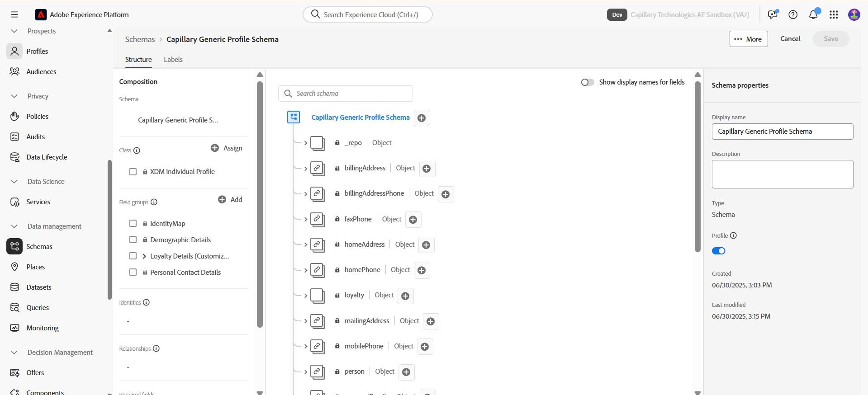Screen dimensions: 868x395
Task: Expand the _repo object field
Action: click(x=306, y=143)
